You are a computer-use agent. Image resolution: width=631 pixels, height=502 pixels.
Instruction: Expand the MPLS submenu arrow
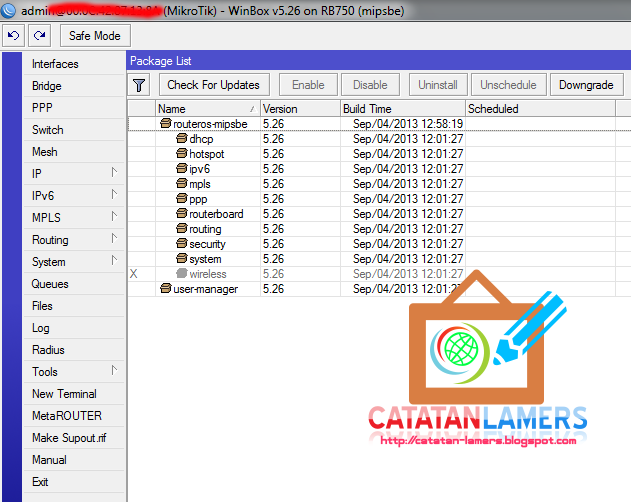(x=114, y=217)
